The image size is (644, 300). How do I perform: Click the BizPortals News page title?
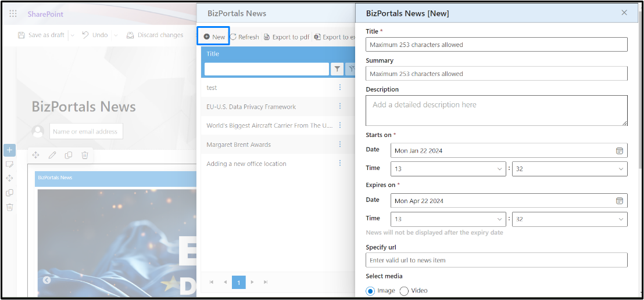coord(84,107)
